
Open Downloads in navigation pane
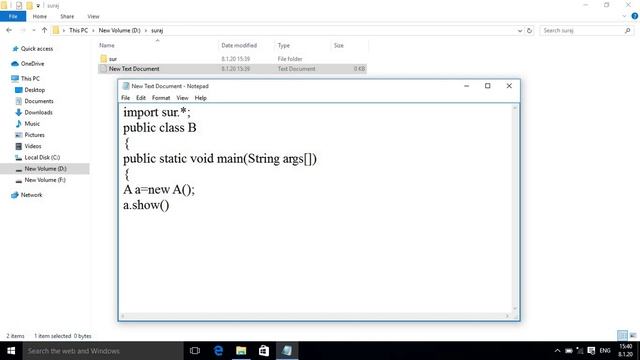[x=38, y=112]
